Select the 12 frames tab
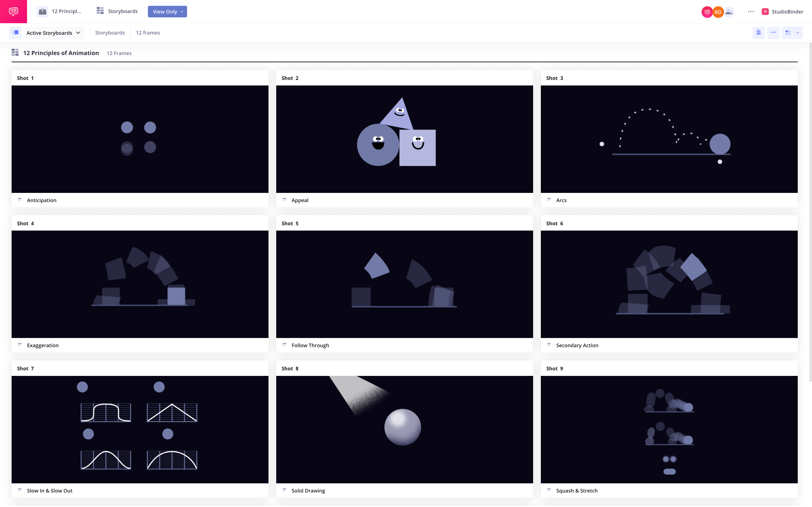This screenshot has width=812, height=507. tap(148, 33)
